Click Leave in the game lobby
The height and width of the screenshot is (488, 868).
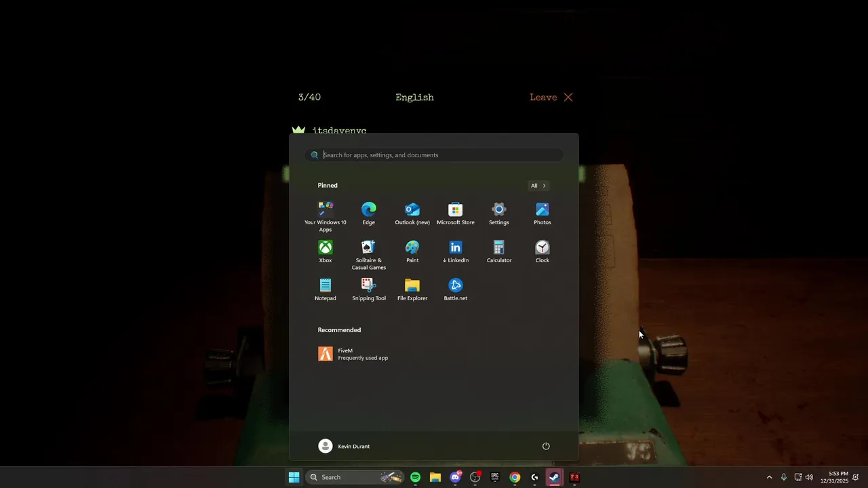pos(551,98)
